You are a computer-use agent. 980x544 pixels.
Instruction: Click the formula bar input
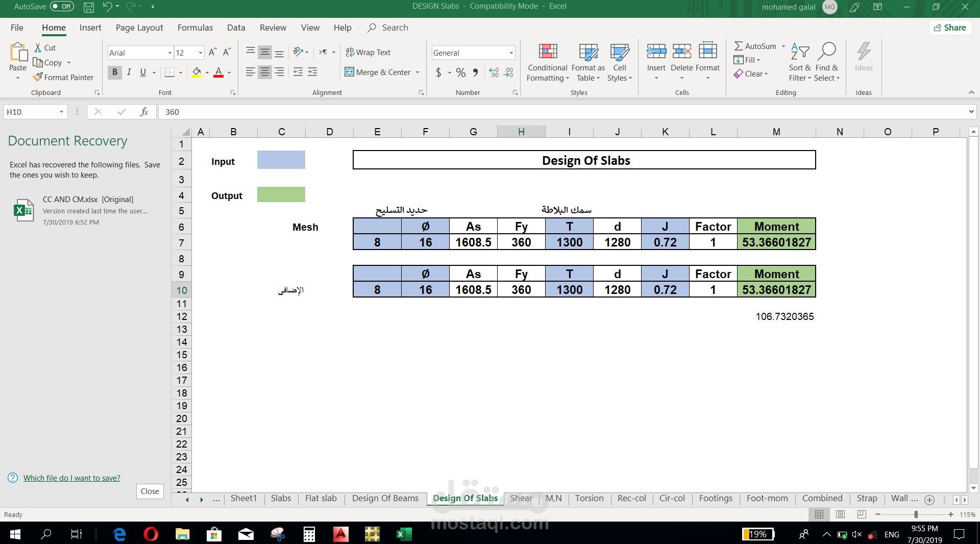[561, 112]
